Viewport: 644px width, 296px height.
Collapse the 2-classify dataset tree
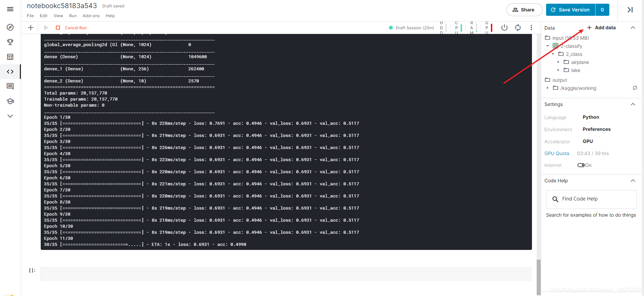click(547, 46)
